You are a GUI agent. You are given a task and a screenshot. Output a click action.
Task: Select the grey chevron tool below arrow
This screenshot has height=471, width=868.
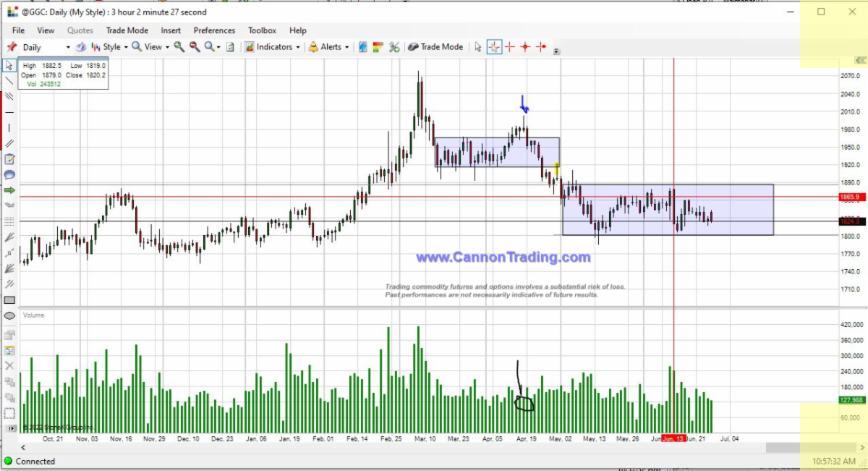[x=9, y=205]
